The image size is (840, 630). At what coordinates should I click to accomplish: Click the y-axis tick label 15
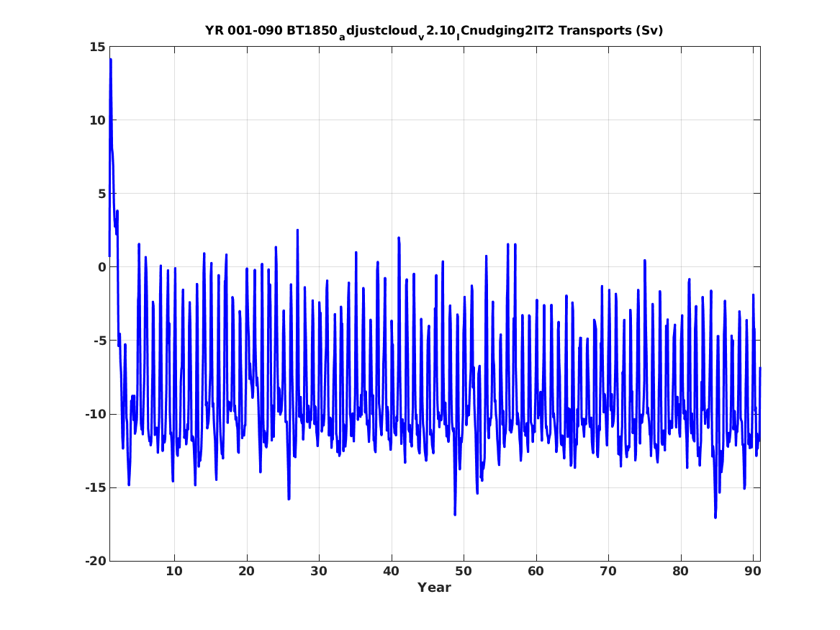(x=97, y=47)
